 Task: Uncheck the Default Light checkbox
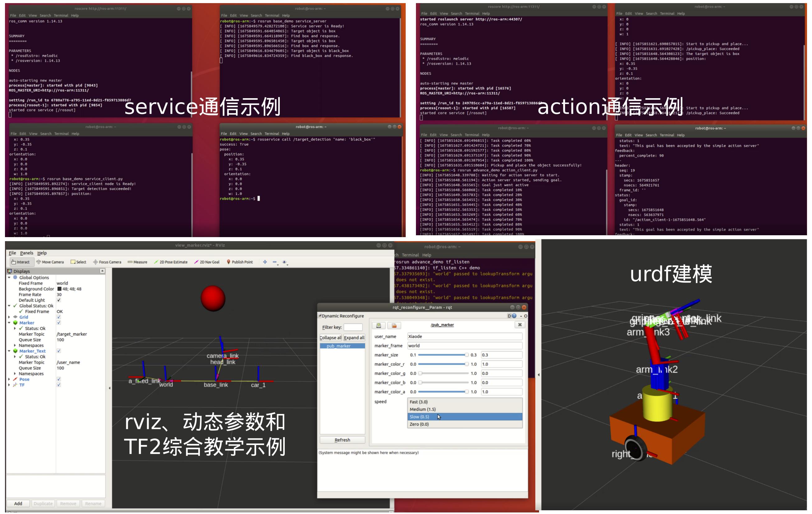59,300
